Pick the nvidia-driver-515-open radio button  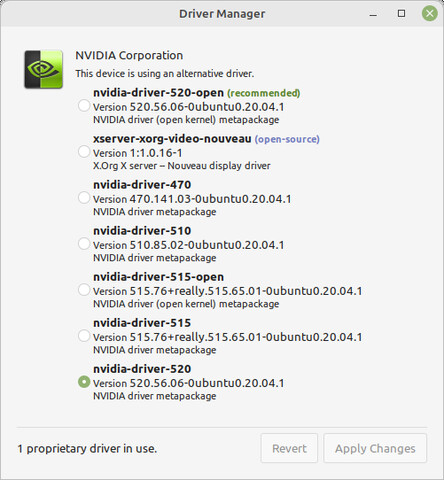(x=84, y=290)
